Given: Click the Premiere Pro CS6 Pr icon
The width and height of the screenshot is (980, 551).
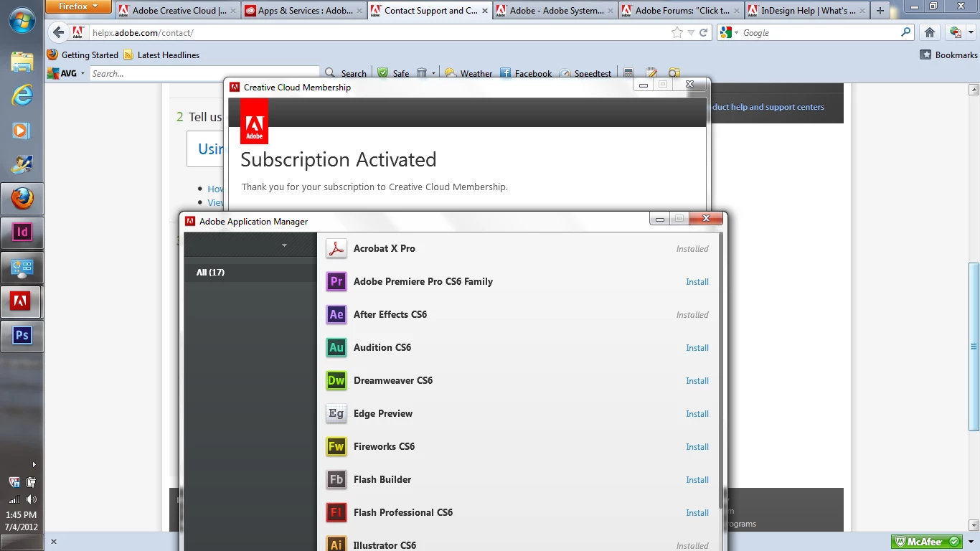Looking at the screenshot, I should [x=336, y=281].
